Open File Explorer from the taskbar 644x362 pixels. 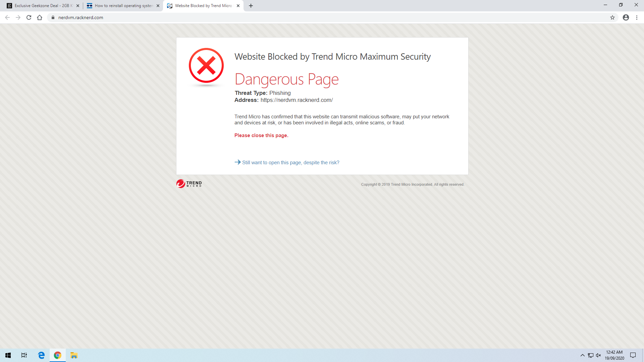coord(74,355)
